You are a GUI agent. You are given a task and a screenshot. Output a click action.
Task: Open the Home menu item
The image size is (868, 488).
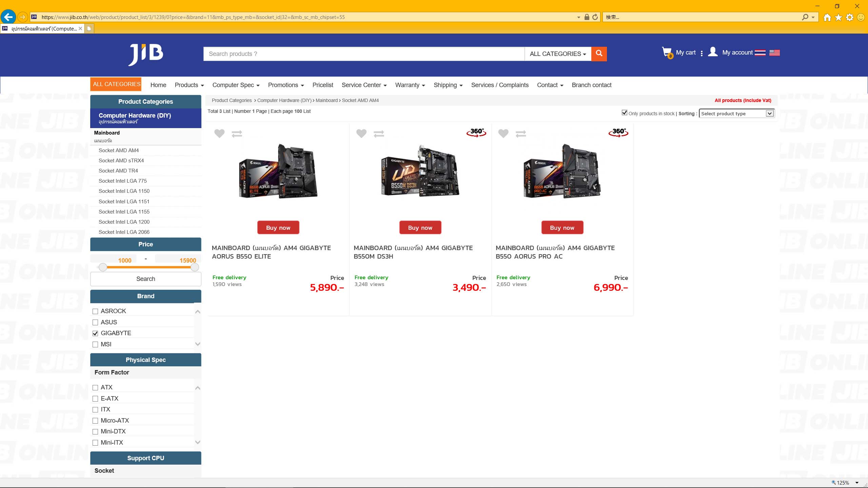158,85
